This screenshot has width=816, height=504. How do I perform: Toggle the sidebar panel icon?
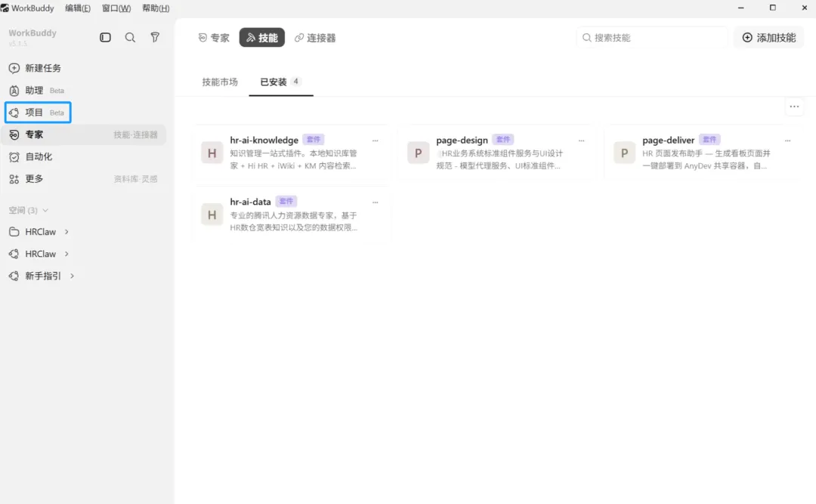(105, 38)
